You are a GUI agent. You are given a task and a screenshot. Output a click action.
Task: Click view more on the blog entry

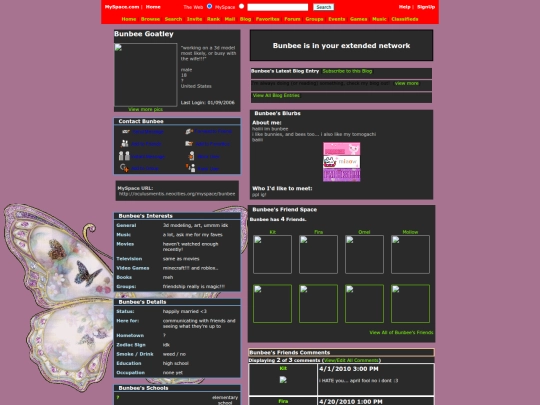407,83
